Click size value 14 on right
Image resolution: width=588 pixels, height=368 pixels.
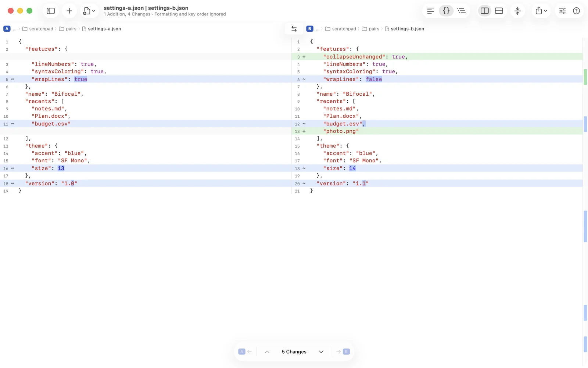tap(352, 168)
